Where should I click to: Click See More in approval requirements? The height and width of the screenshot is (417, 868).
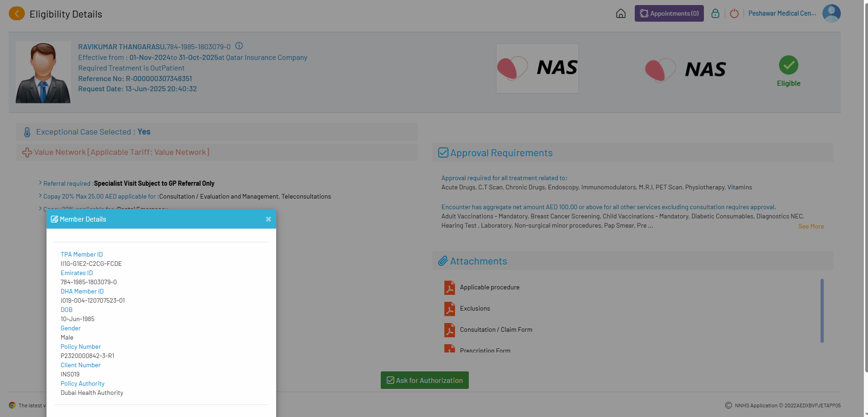pyautogui.click(x=811, y=226)
